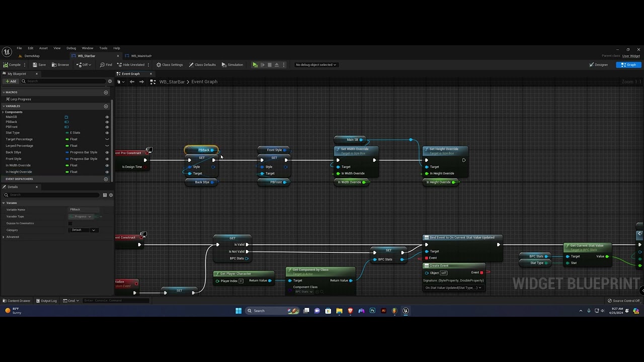This screenshot has height=362, width=644.
Task: Click the Eject button in the toolbar
Action: pos(276,65)
